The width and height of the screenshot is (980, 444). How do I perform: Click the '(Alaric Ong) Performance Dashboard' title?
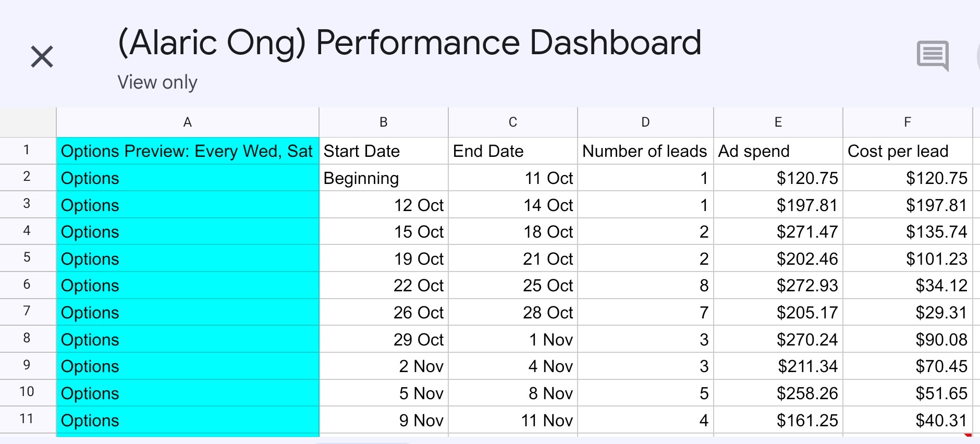pyautogui.click(x=410, y=43)
